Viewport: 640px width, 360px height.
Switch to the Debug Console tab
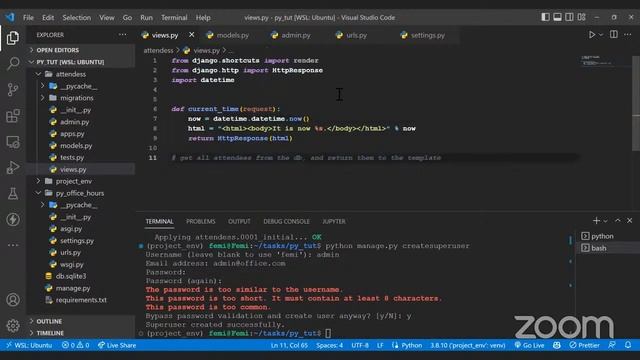[x=286, y=221]
